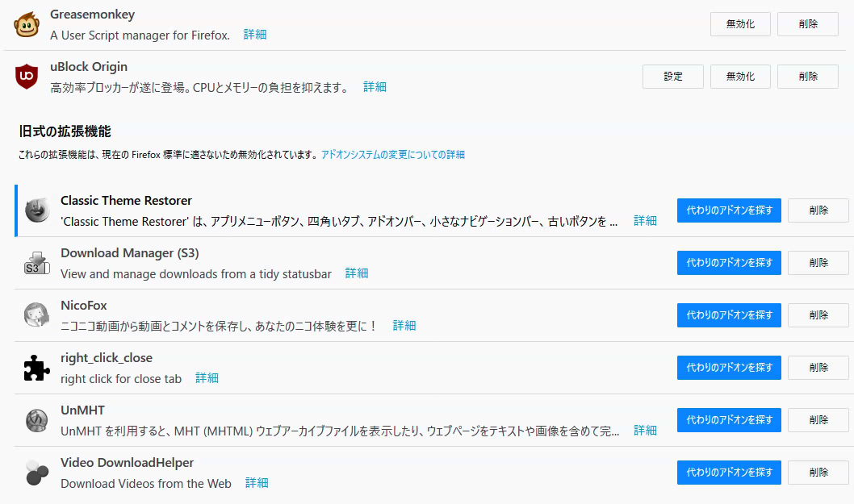This screenshot has height=504, width=854.
Task: Find replacement add-on for Classic Theme Restorer
Action: pyautogui.click(x=729, y=210)
